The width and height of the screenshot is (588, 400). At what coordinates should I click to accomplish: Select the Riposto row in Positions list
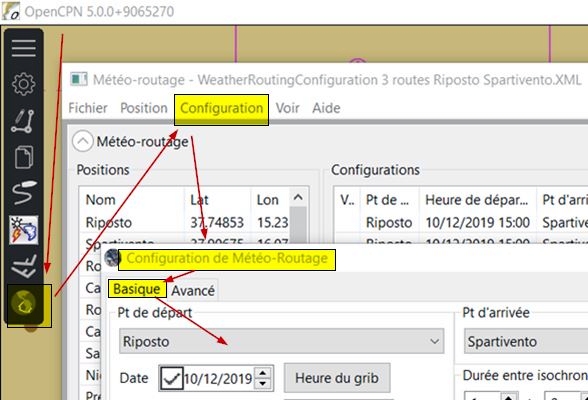click(184, 223)
